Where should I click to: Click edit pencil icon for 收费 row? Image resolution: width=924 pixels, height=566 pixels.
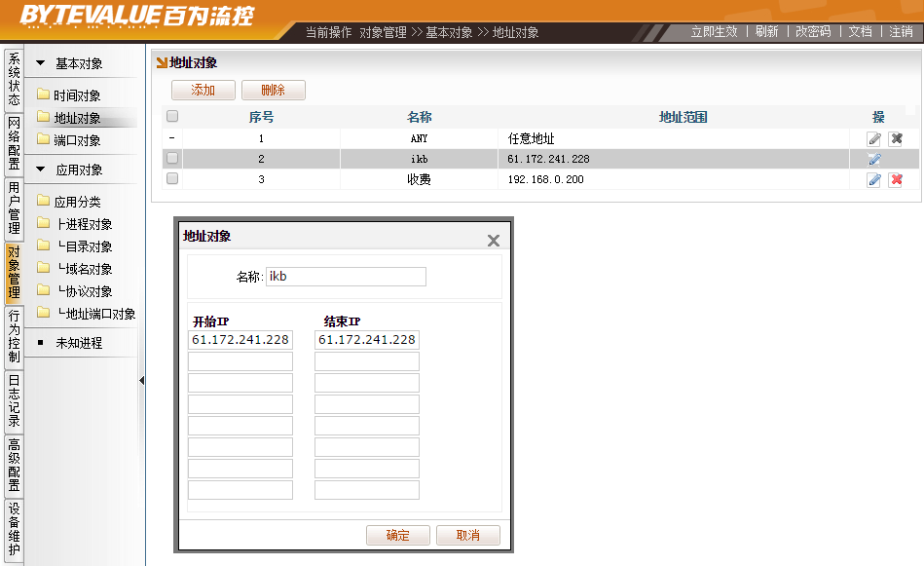[x=874, y=179]
